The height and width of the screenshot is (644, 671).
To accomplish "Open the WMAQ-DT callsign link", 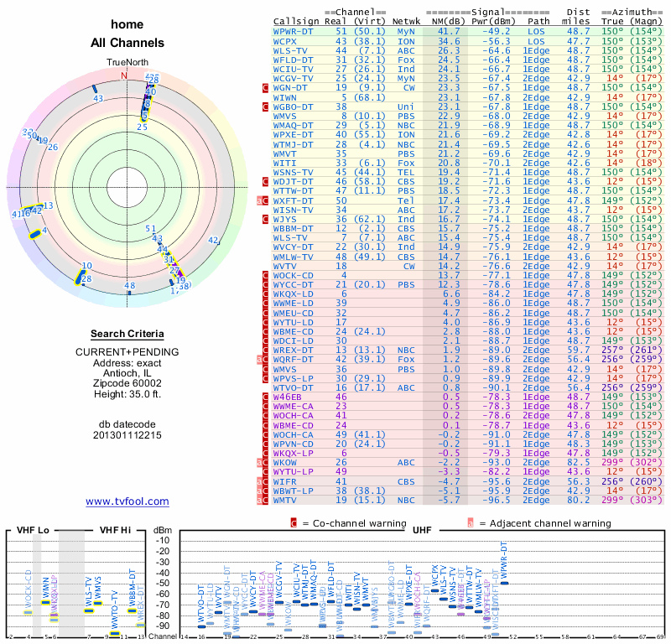I will [293, 126].
